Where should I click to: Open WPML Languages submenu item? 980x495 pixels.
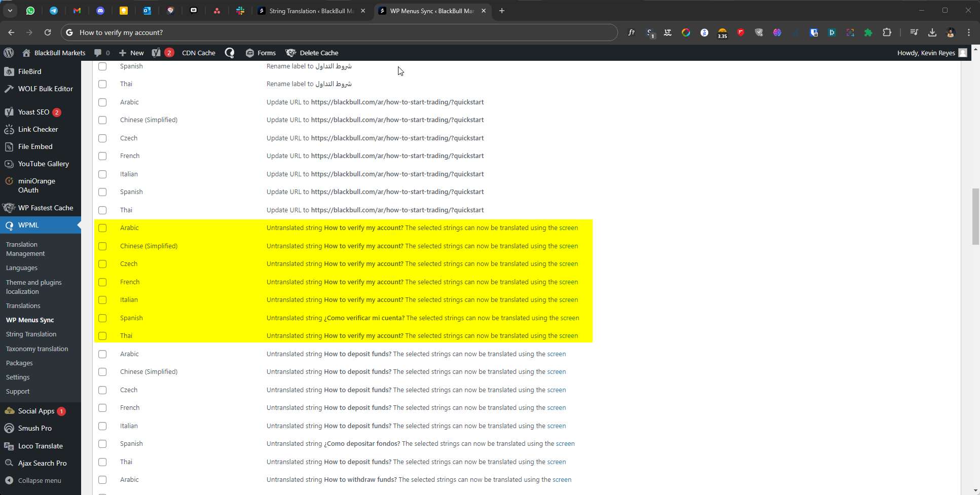[x=22, y=268]
